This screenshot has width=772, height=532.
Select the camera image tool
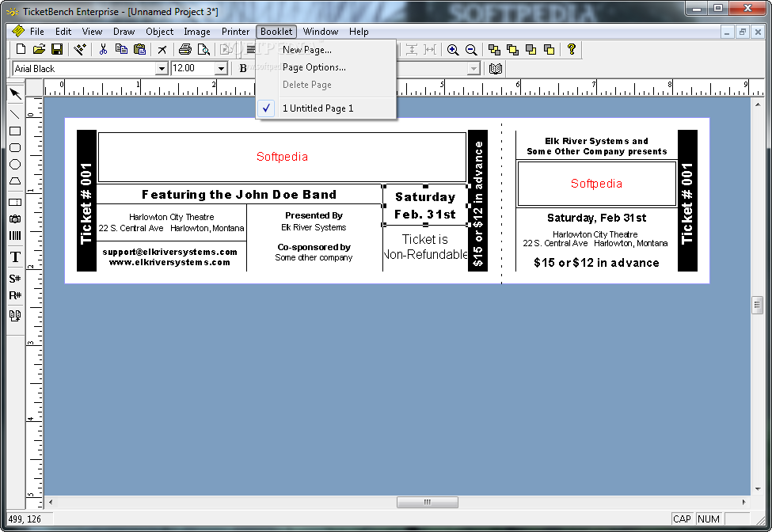tap(15, 218)
